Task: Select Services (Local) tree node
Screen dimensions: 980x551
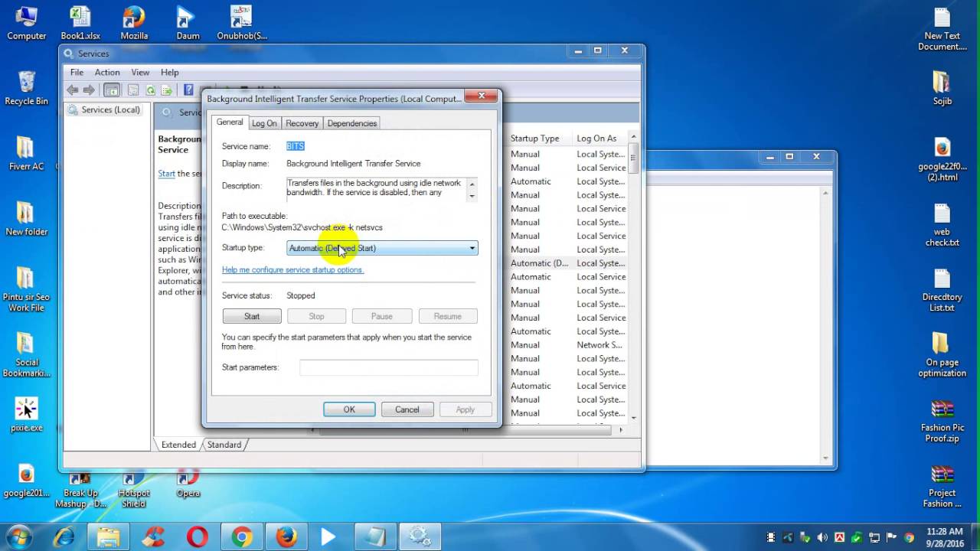Action: tap(103, 109)
